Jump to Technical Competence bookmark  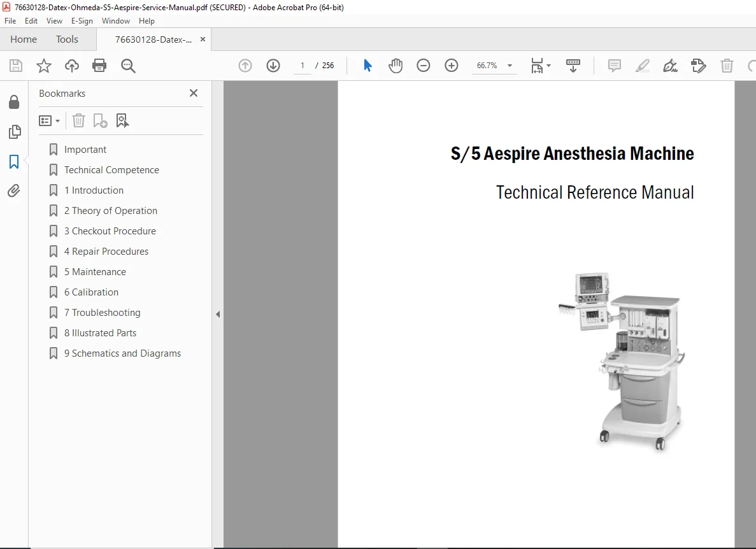click(x=111, y=169)
